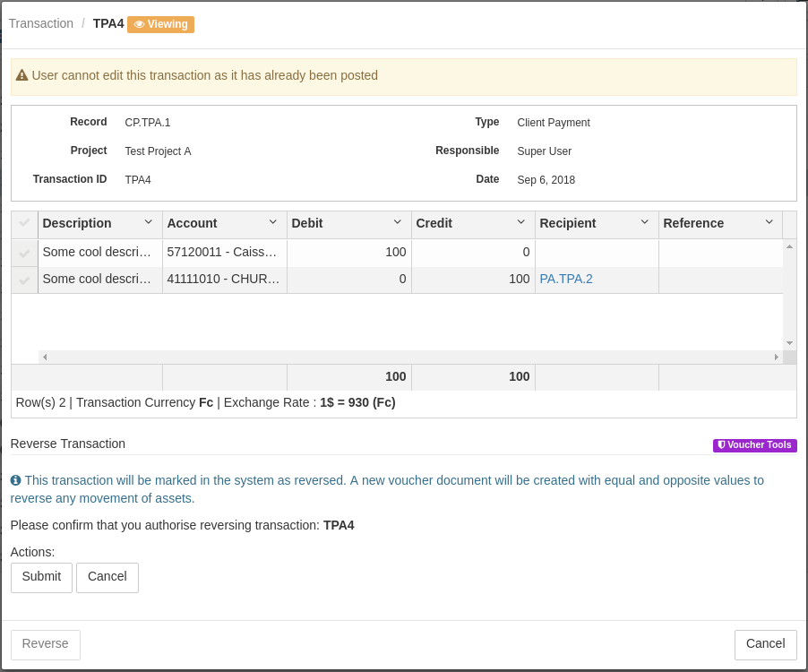Click the Transaction breadcrumb item
Screen dimensions: 808x672
41,23
